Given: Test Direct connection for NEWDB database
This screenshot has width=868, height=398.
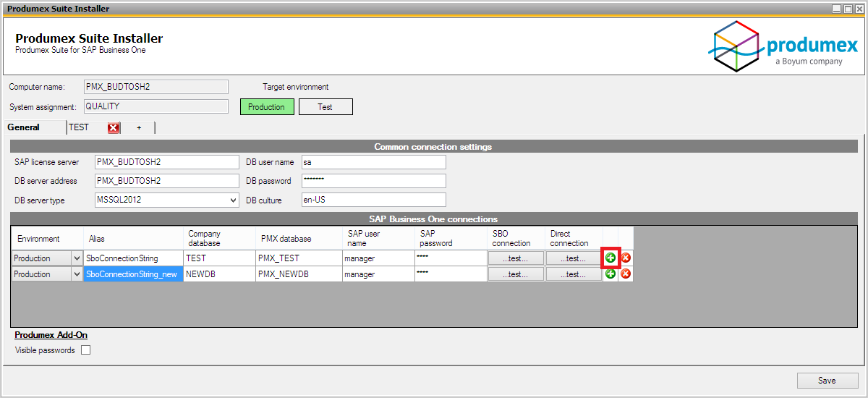Looking at the screenshot, I should pos(574,274).
